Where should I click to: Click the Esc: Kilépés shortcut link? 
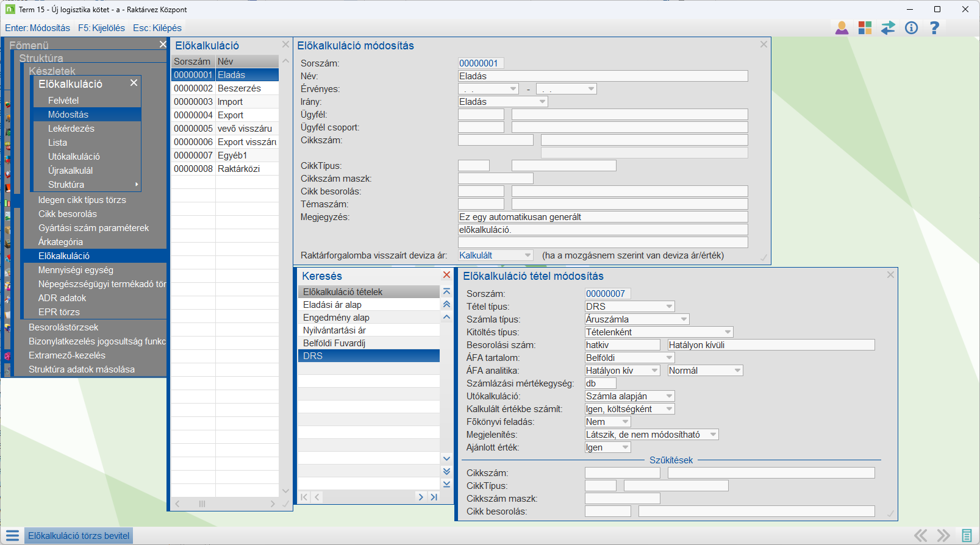click(157, 28)
